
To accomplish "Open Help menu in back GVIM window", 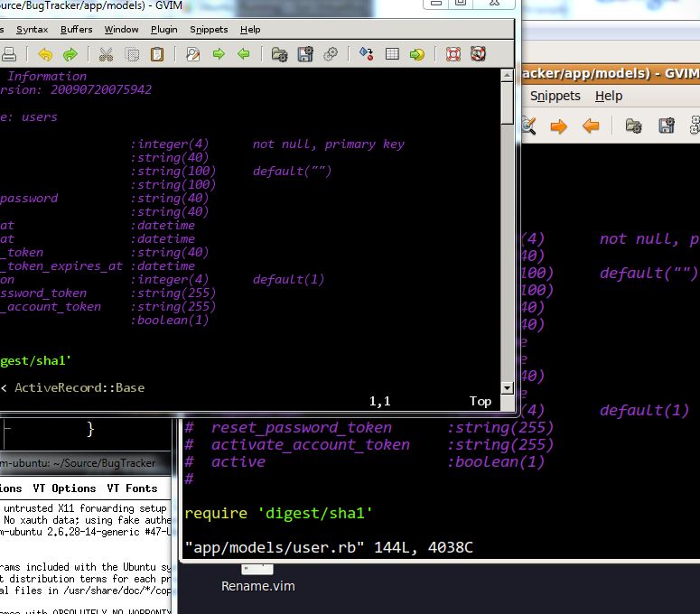I will [609, 96].
